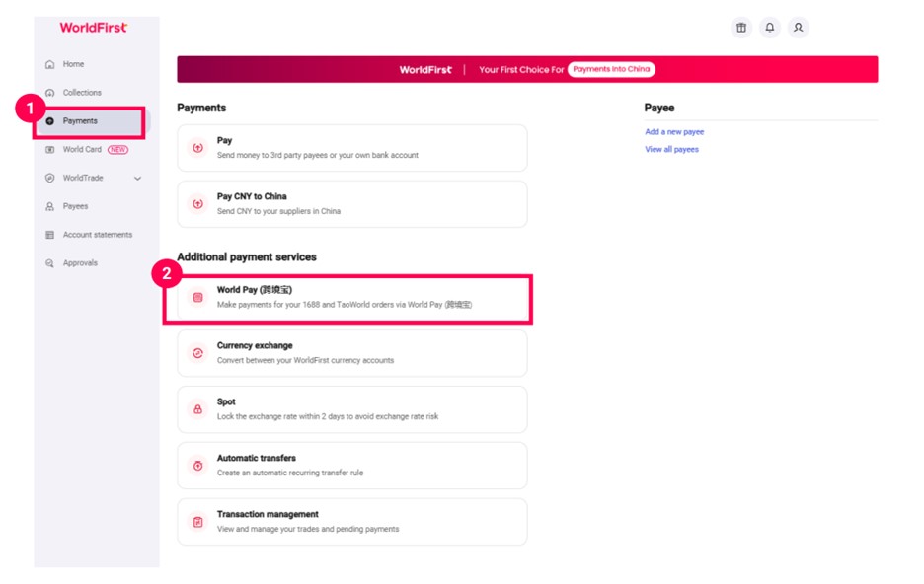Click the WorldFirst logo in sidebar
The height and width of the screenshot is (584, 924).
click(93, 28)
